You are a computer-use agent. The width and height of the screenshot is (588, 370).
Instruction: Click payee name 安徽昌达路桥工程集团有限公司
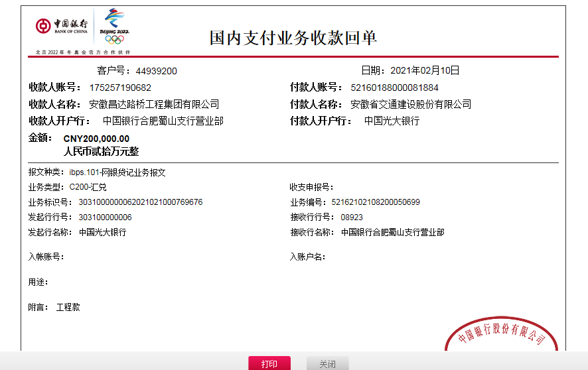[x=154, y=104]
